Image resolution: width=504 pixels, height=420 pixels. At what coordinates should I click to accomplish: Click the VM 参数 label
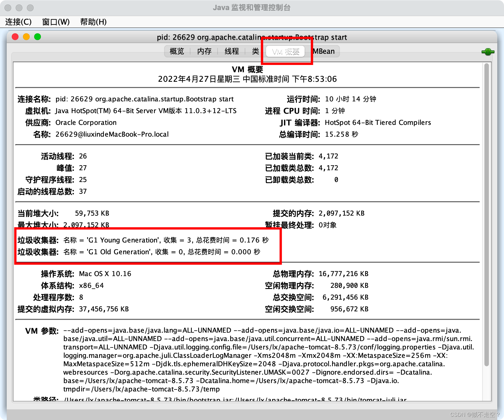click(x=42, y=331)
